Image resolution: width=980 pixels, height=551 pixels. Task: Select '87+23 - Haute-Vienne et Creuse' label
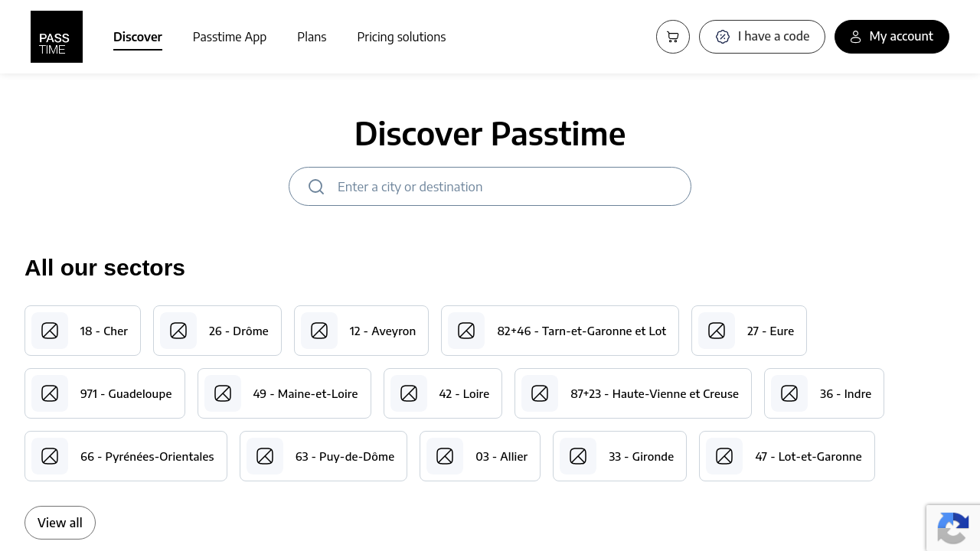655,393
